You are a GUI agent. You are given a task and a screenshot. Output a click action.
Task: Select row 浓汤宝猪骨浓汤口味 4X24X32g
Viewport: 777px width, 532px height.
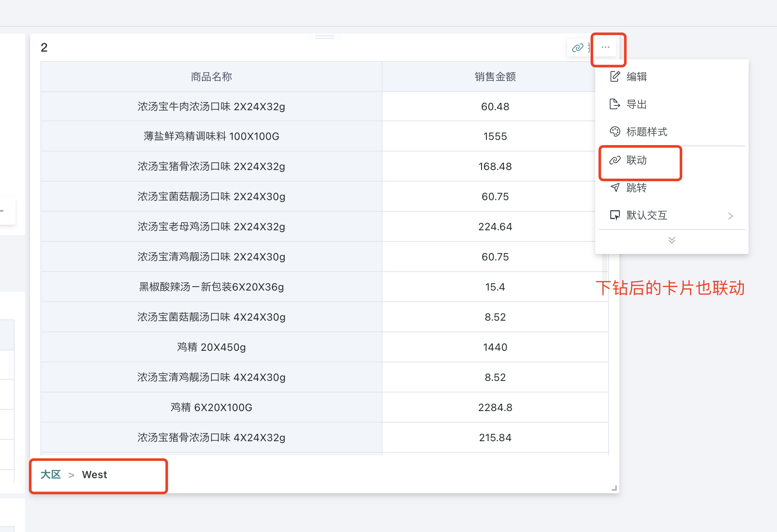pyautogui.click(x=211, y=438)
